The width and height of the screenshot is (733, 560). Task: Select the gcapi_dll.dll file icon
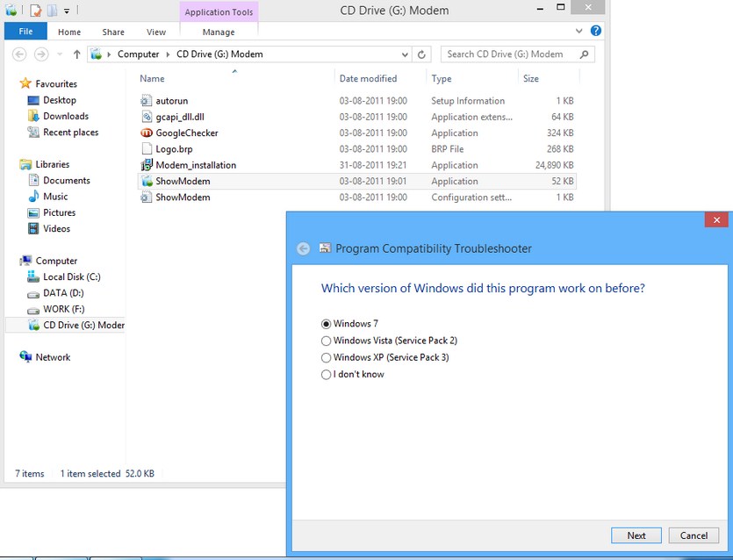click(x=147, y=117)
